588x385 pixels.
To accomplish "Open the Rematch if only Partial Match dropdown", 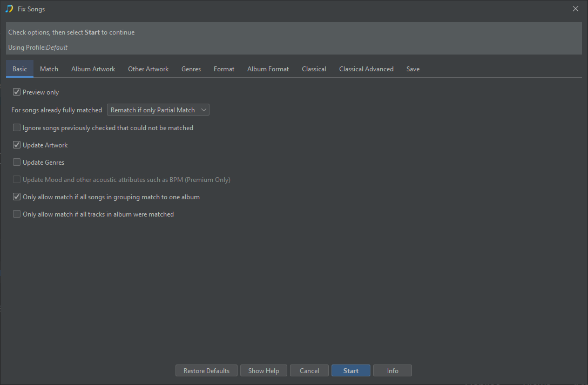I will (158, 110).
